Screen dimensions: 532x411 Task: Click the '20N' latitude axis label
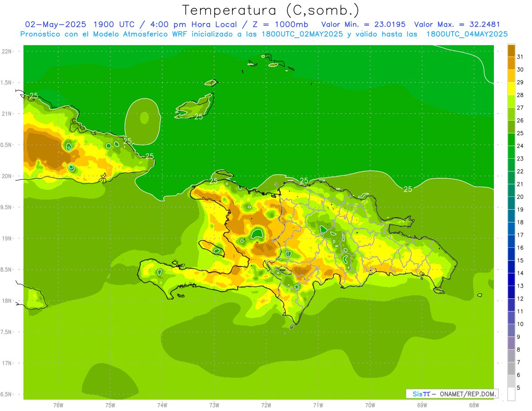(x=7, y=176)
